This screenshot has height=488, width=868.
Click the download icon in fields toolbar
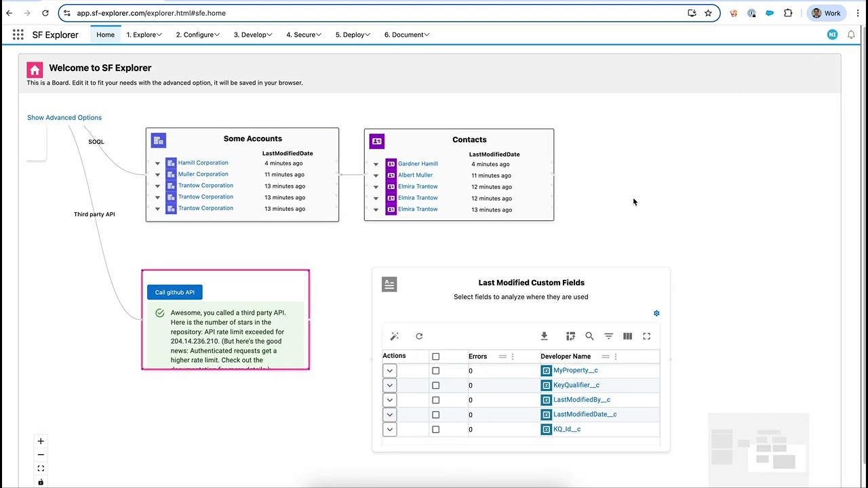544,336
